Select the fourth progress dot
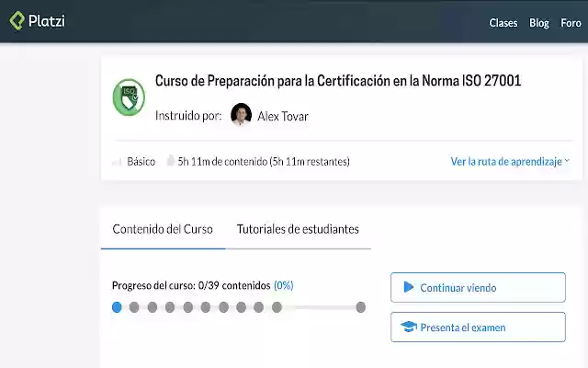 click(x=170, y=307)
